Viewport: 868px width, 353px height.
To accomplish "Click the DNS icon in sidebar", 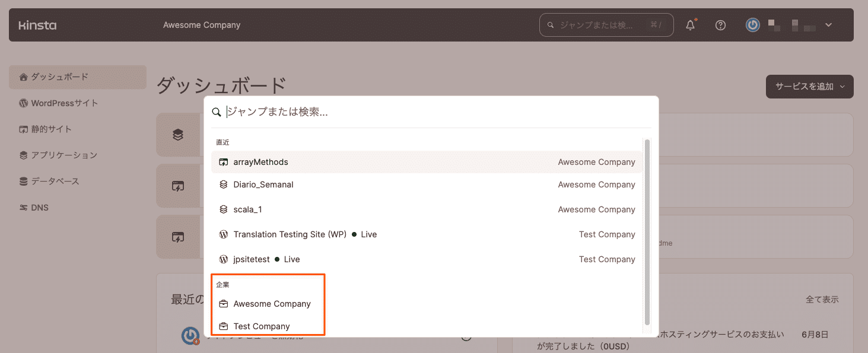I will [23, 208].
